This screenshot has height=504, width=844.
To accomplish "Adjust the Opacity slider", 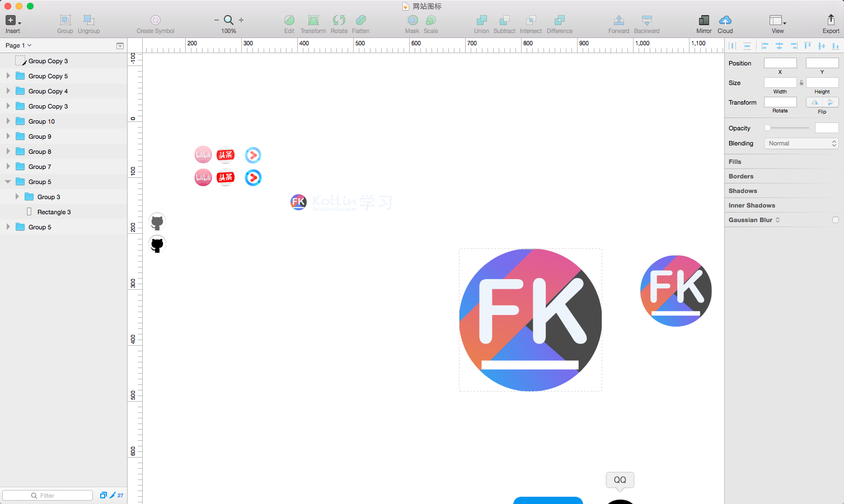I will pyautogui.click(x=787, y=128).
